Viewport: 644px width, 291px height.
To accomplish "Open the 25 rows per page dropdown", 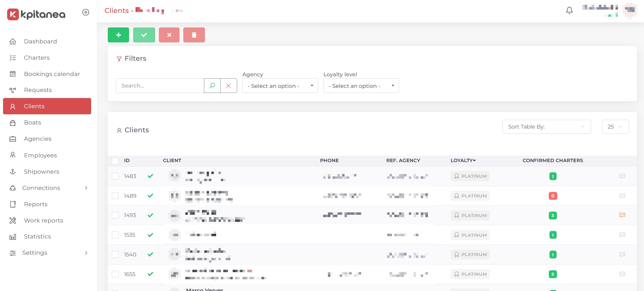I will [x=615, y=127].
